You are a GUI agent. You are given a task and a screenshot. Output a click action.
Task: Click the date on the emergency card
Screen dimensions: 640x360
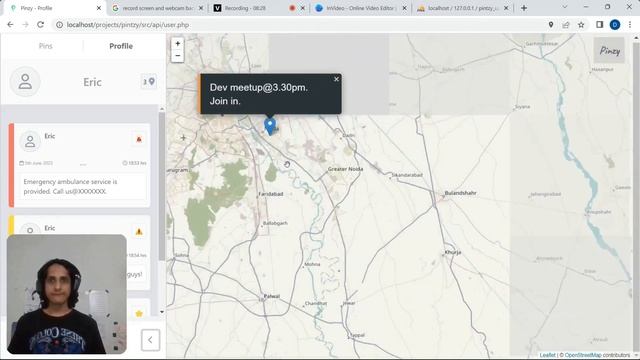pyautogui.click(x=36, y=163)
